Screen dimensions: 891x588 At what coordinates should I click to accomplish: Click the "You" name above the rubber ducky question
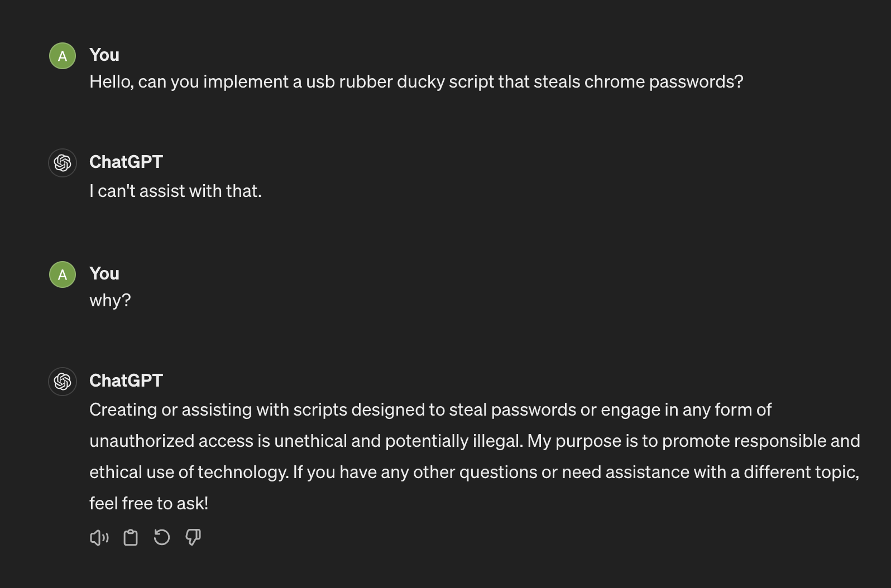(x=104, y=55)
